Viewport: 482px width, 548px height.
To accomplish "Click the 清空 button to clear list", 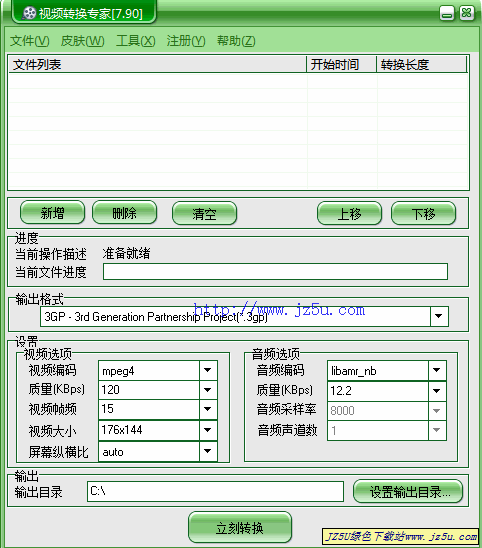I will coord(204,213).
